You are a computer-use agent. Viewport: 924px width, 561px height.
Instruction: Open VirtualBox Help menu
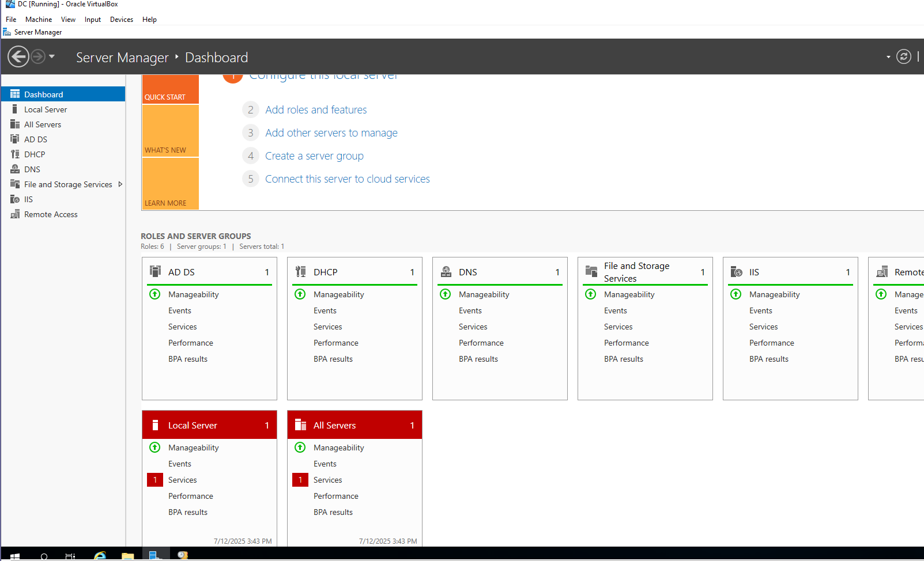click(149, 19)
